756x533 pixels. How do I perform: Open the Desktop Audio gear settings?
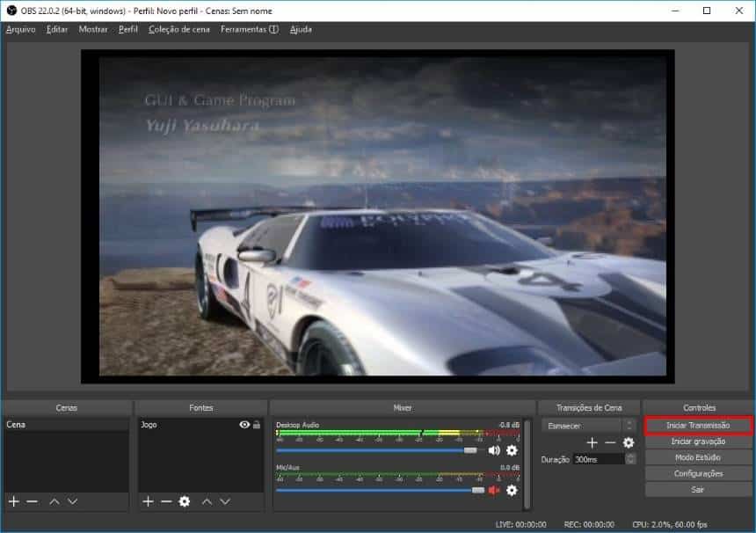tap(512, 450)
